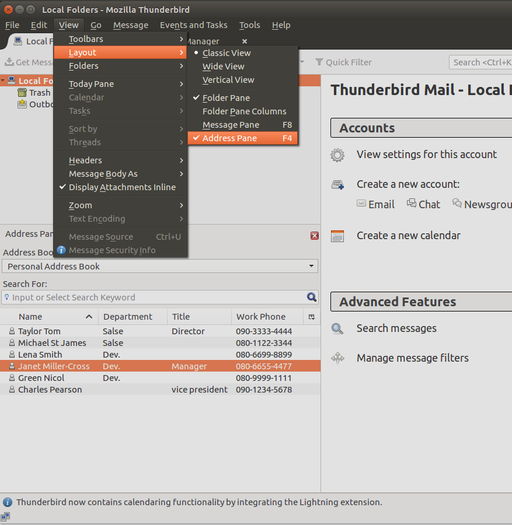This screenshot has width=512, height=525.
Task: Click the Search messages link
Action: coord(396,328)
